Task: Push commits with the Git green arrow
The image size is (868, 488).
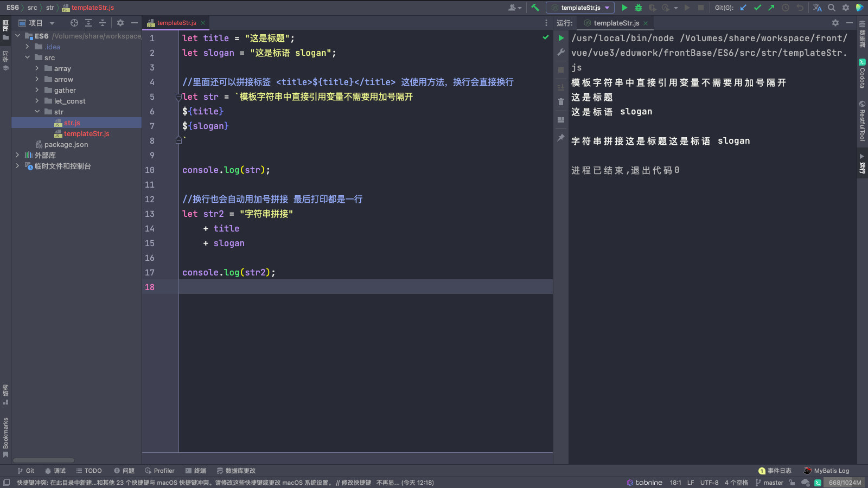Action: [x=771, y=8]
